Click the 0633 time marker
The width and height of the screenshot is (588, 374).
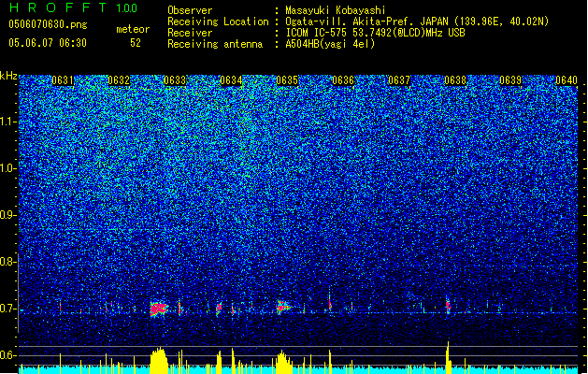point(175,80)
